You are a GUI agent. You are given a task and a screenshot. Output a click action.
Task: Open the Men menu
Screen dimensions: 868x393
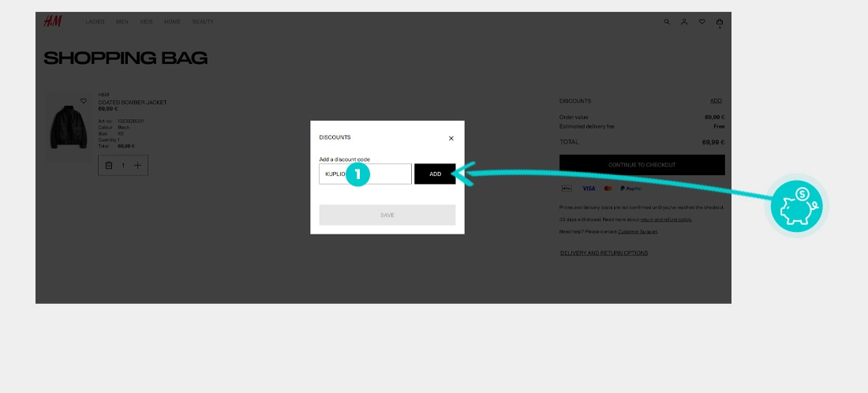122,22
